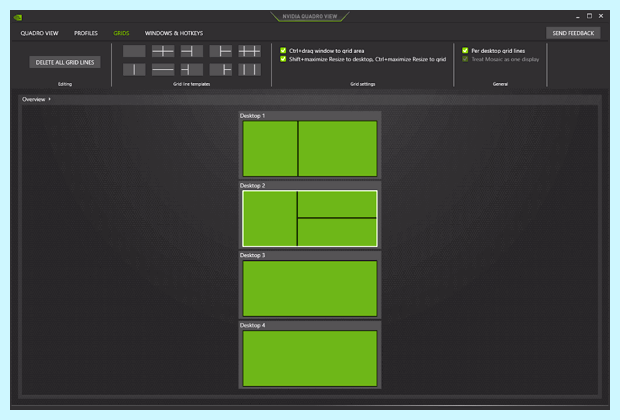Click the Desktop 3 title label
The width and height of the screenshot is (620, 420).
(x=252, y=255)
